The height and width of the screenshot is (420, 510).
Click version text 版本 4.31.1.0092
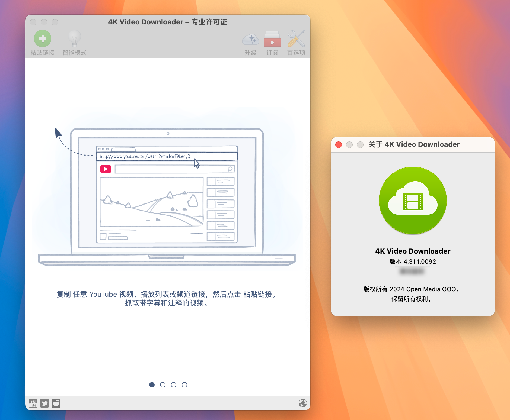point(413,261)
